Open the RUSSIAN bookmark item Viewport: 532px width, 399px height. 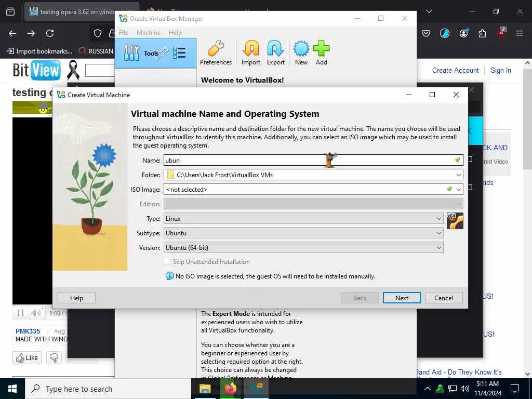click(x=96, y=51)
